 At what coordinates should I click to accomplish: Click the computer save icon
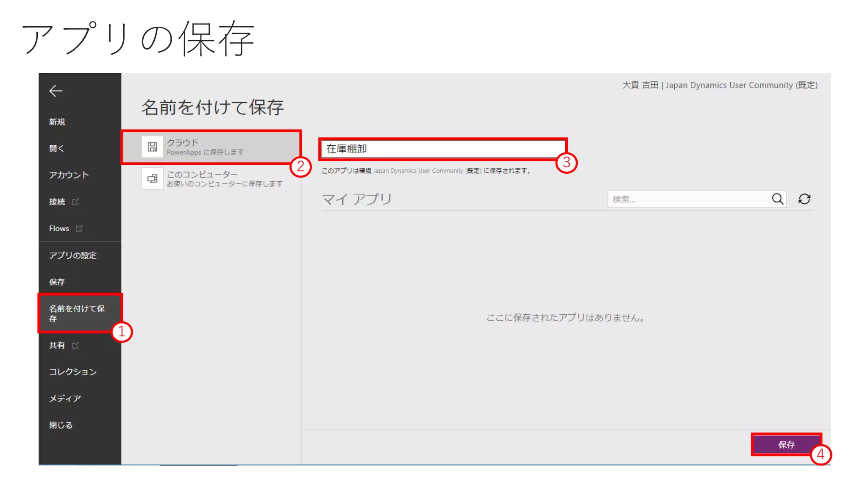click(152, 179)
